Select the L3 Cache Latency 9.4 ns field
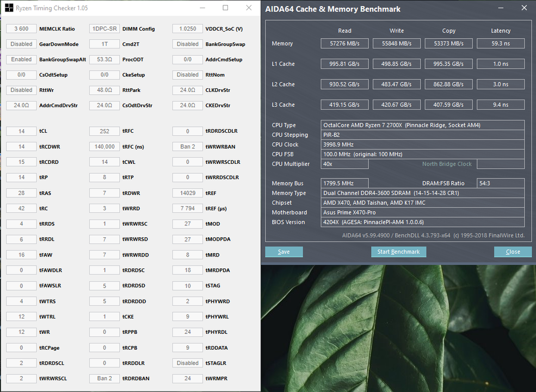 [501, 105]
